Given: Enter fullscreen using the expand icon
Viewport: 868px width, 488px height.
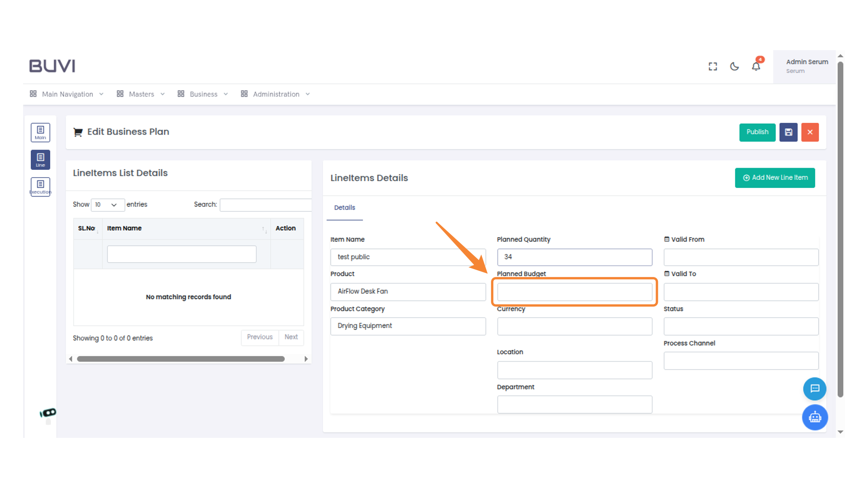Looking at the screenshot, I should pyautogui.click(x=713, y=66).
